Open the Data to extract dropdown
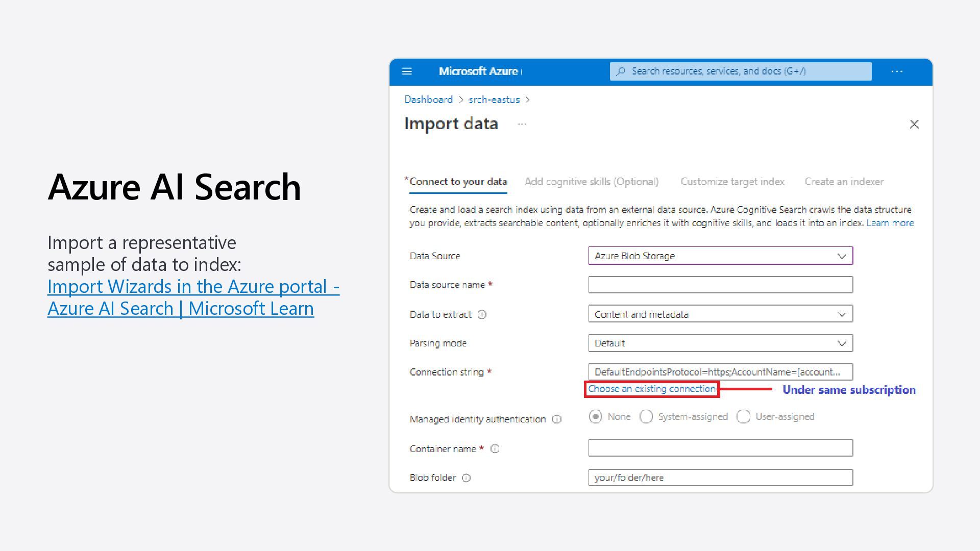This screenshot has width=980, height=551. coord(720,314)
